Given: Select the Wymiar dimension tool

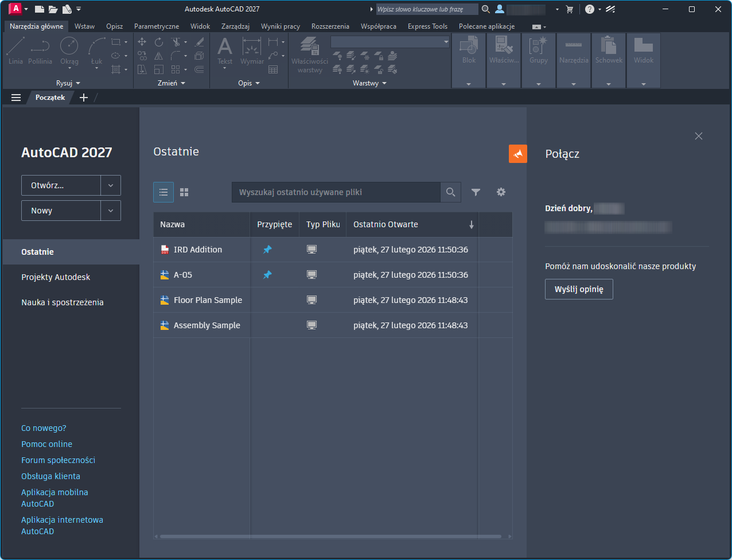Looking at the screenshot, I should coord(252,50).
